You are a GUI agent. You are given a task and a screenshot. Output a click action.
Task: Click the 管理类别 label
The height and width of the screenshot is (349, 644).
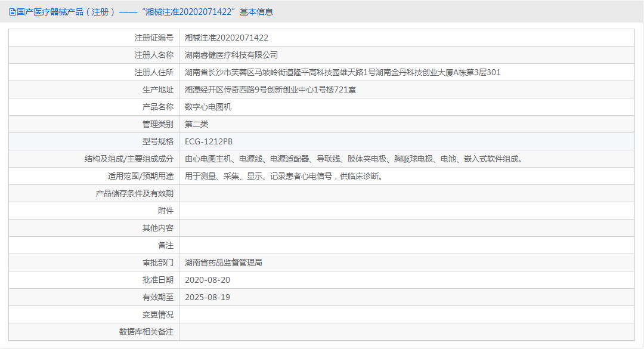[x=157, y=124]
